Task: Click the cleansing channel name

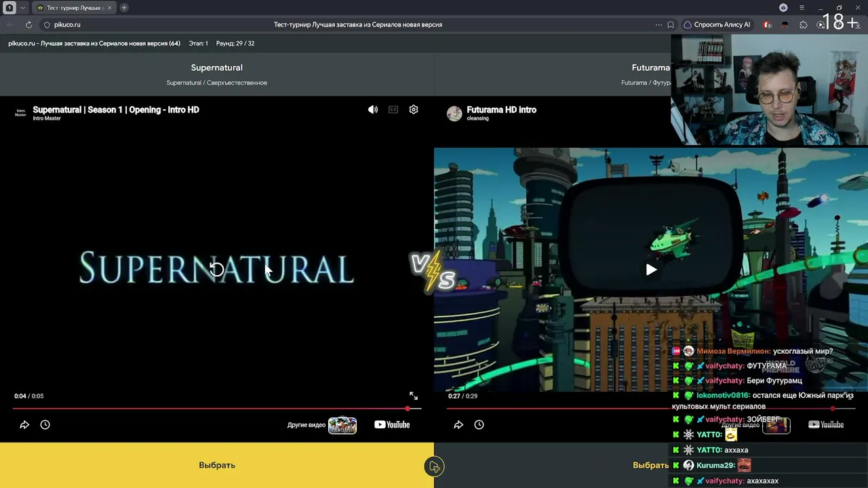Action: 478,119
